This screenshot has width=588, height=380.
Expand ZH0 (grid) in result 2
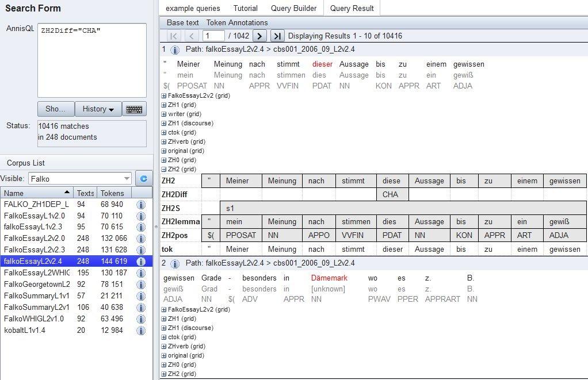(x=164, y=364)
